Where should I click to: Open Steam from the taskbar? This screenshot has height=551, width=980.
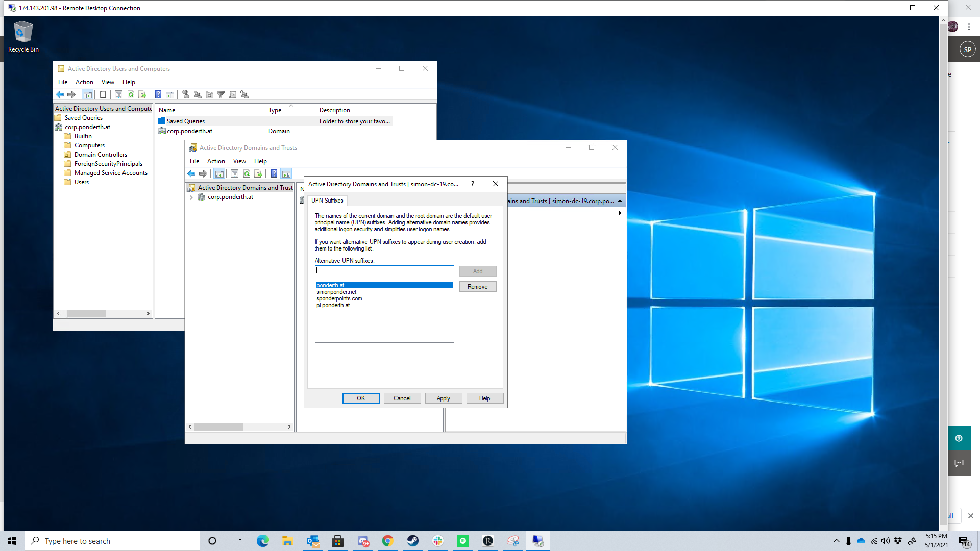413,541
